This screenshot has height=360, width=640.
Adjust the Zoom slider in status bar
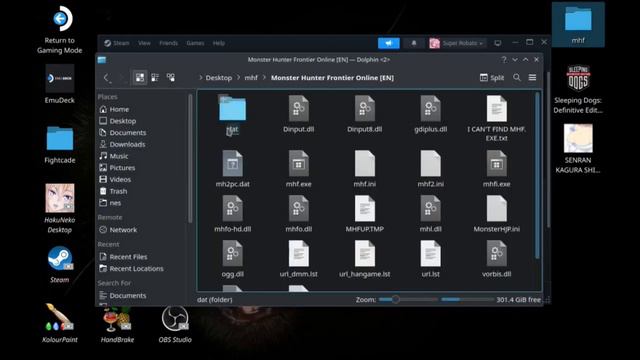tap(408, 300)
